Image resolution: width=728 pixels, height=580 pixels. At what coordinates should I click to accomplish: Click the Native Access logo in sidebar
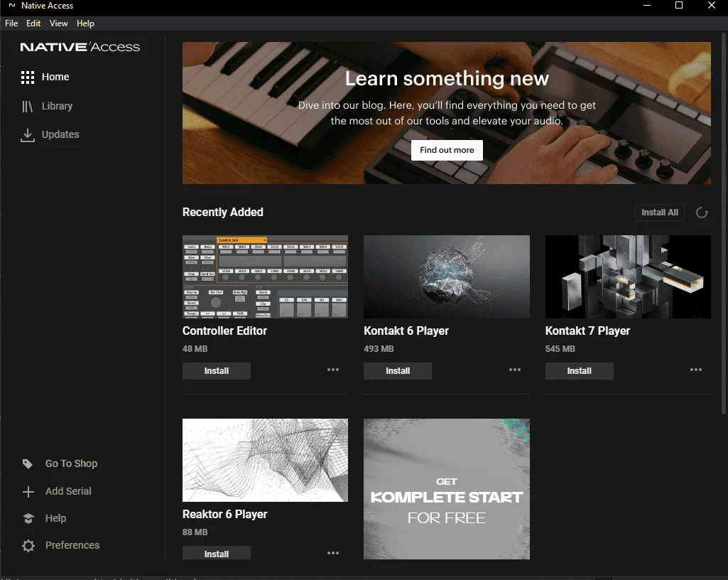[x=80, y=47]
